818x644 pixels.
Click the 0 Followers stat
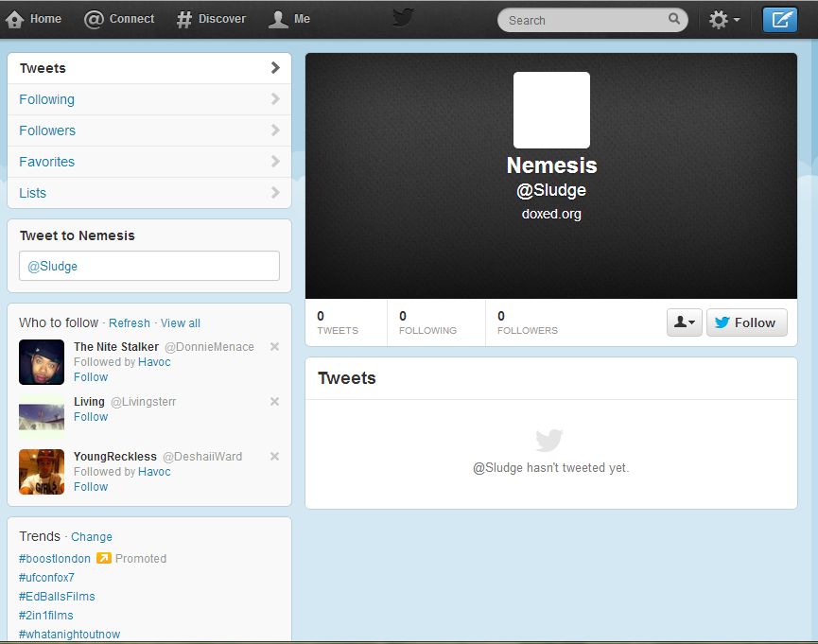[528, 322]
